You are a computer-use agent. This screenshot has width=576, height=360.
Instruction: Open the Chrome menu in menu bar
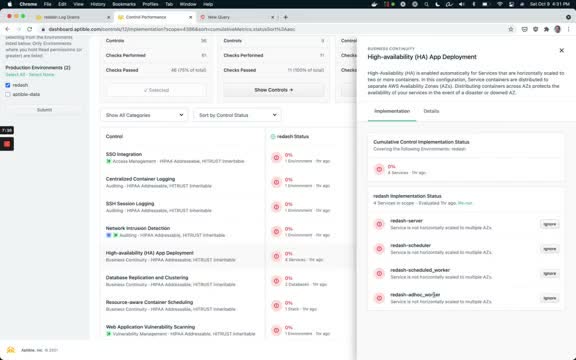coord(28,4)
